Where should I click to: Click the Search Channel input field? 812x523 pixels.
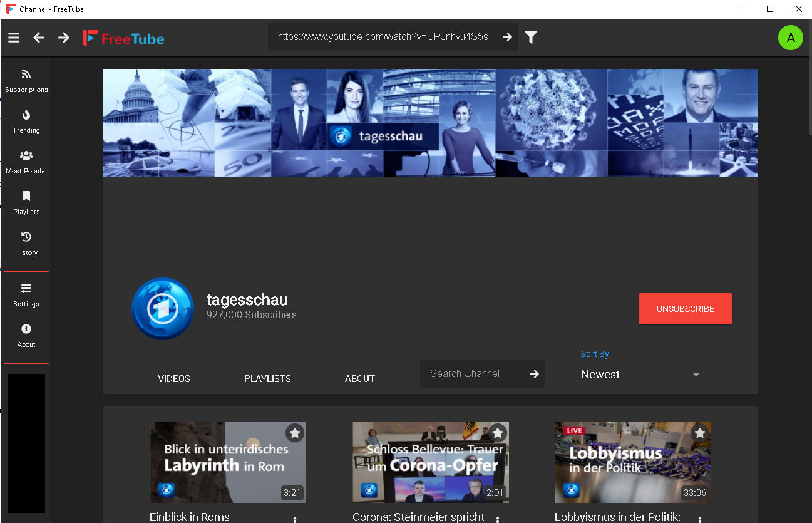[473, 374]
